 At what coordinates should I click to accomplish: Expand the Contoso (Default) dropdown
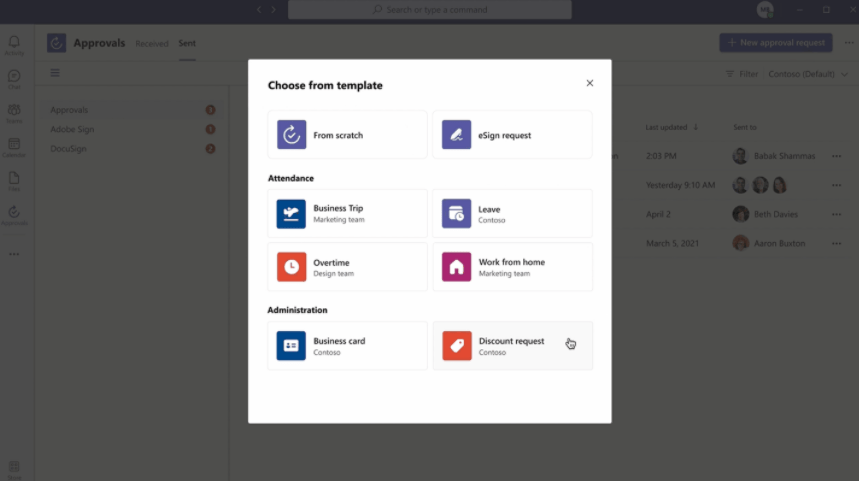click(x=807, y=74)
